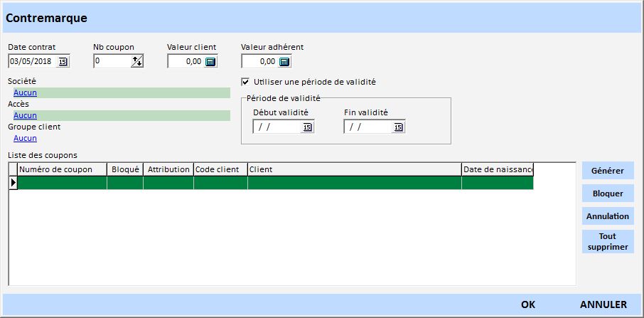This screenshot has height=318, width=644.
Task: Open the Valeur adhérent calculator icon
Action: point(284,62)
